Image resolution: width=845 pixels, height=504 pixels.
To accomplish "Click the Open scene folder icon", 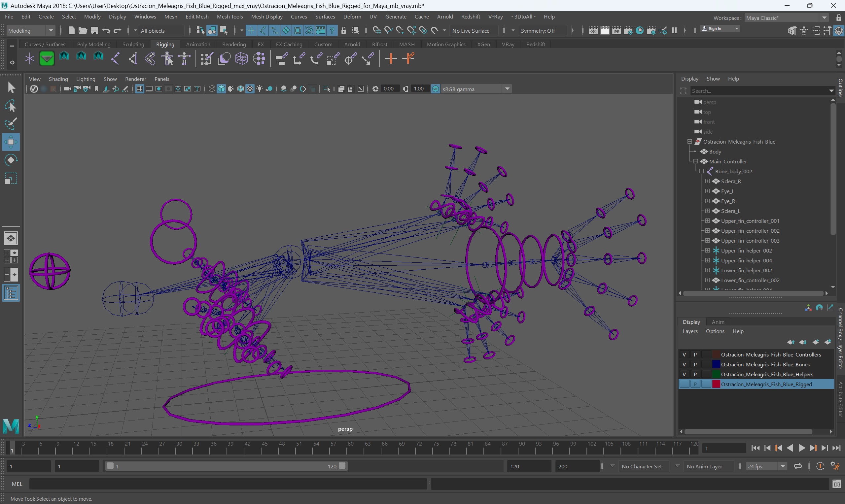I will pyautogui.click(x=83, y=31).
